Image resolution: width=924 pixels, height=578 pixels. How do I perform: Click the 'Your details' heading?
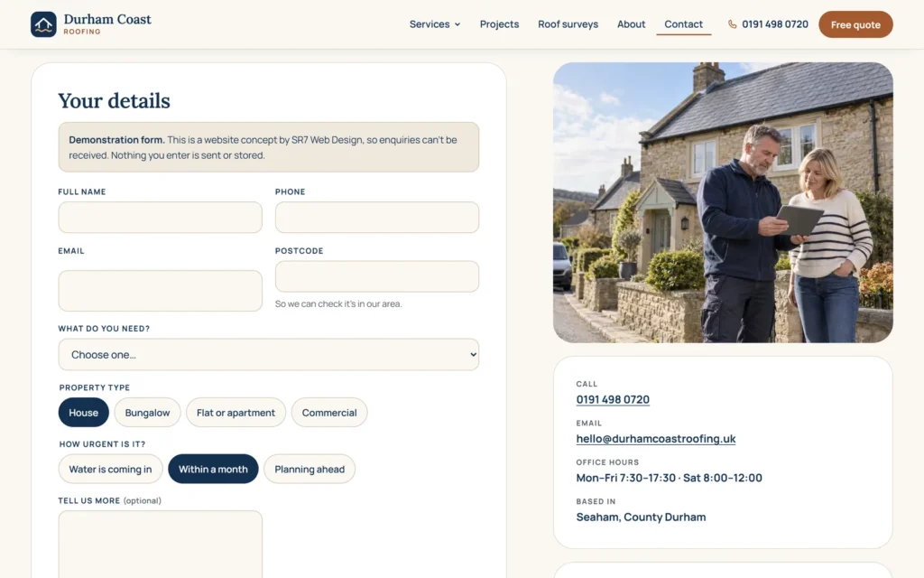114,101
